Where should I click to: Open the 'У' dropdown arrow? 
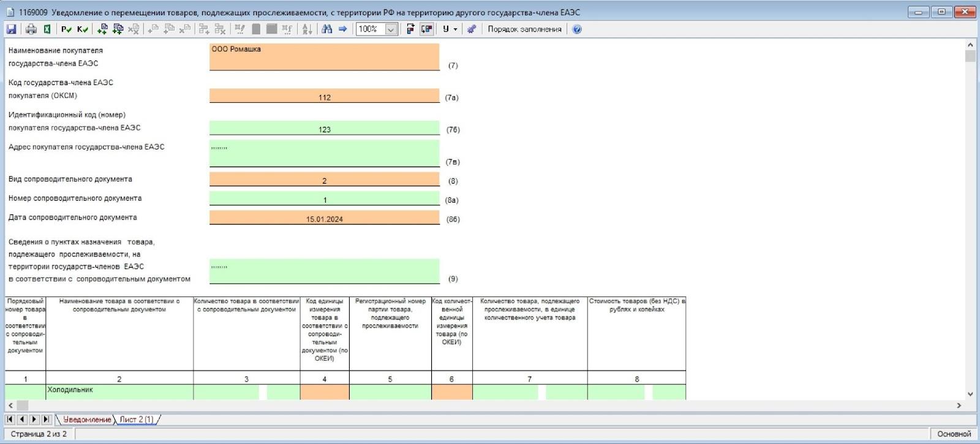pos(455,29)
